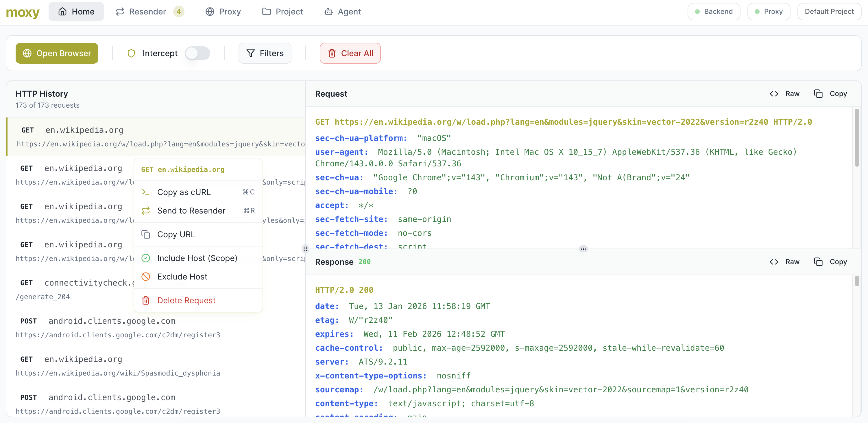Click the resize grip between History and Request panels
This screenshot has height=423, width=868.
pos(306,249)
